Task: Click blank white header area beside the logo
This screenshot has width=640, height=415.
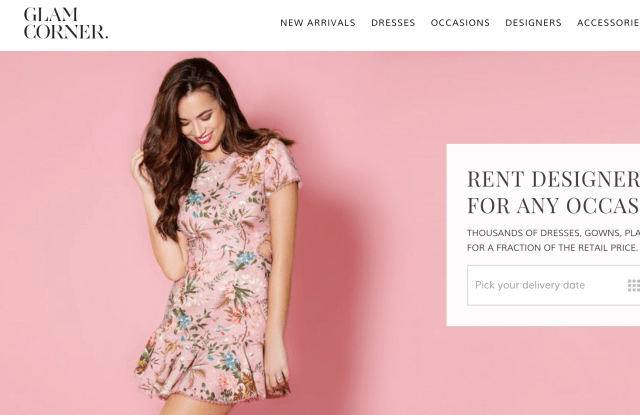Action: point(190,23)
